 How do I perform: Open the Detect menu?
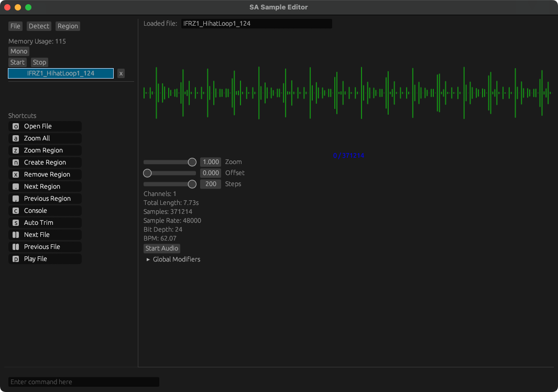pos(39,26)
